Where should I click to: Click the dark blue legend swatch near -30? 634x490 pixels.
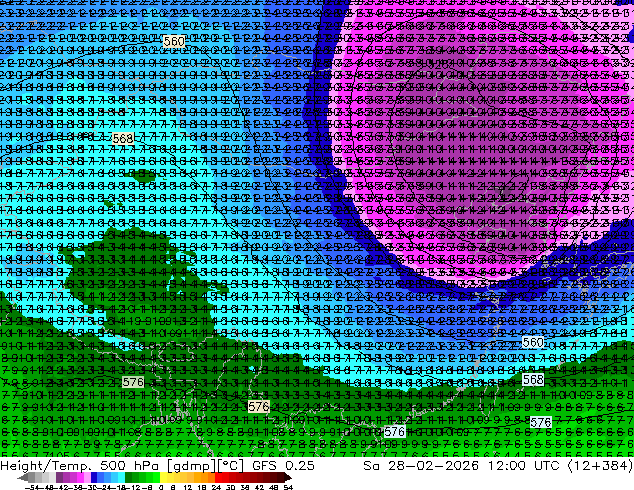point(94,478)
